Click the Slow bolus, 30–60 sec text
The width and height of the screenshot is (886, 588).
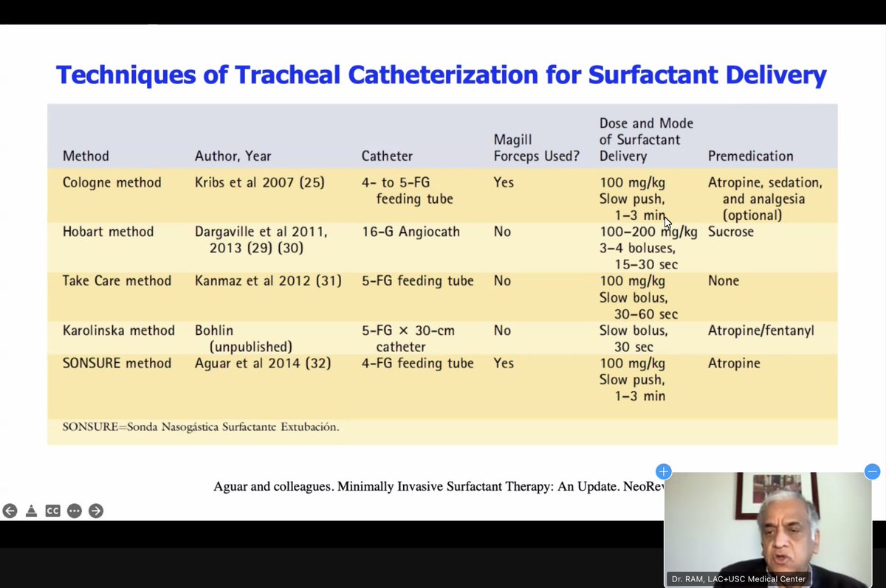(639, 306)
